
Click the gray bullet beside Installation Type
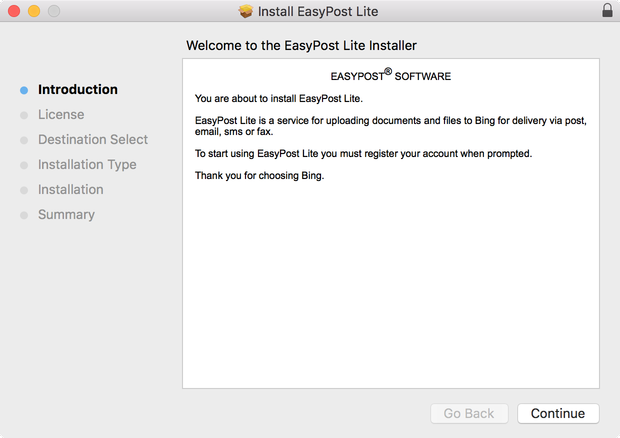coord(24,165)
